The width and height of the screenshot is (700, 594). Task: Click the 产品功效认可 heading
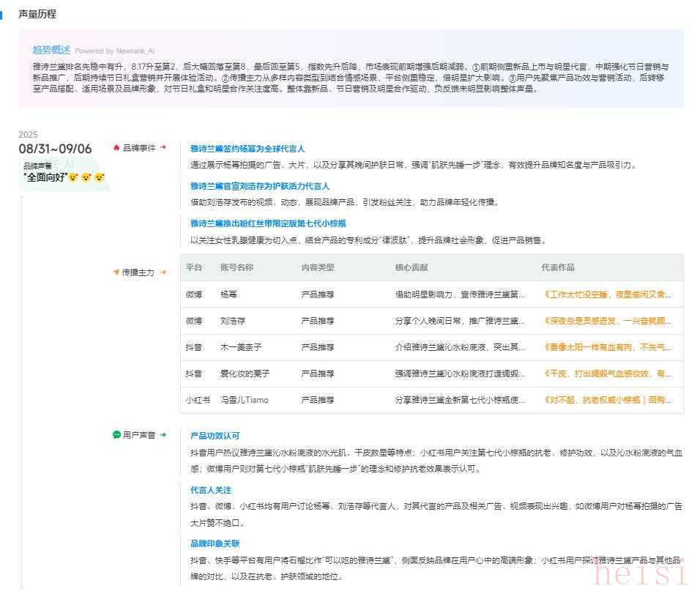215,436
